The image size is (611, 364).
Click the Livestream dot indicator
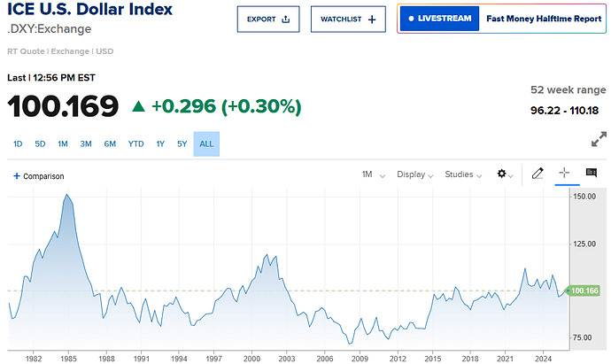coord(412,19)
